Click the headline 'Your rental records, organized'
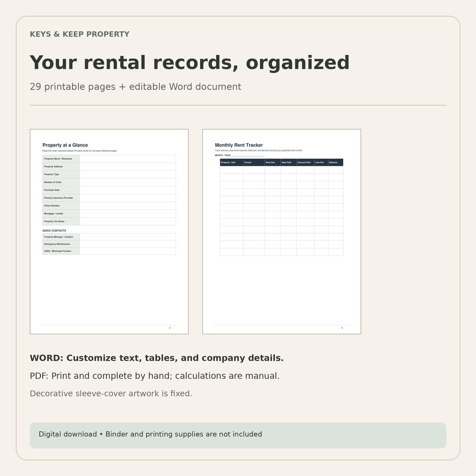This screenshot has height=476, width=476. coord(190,63)
